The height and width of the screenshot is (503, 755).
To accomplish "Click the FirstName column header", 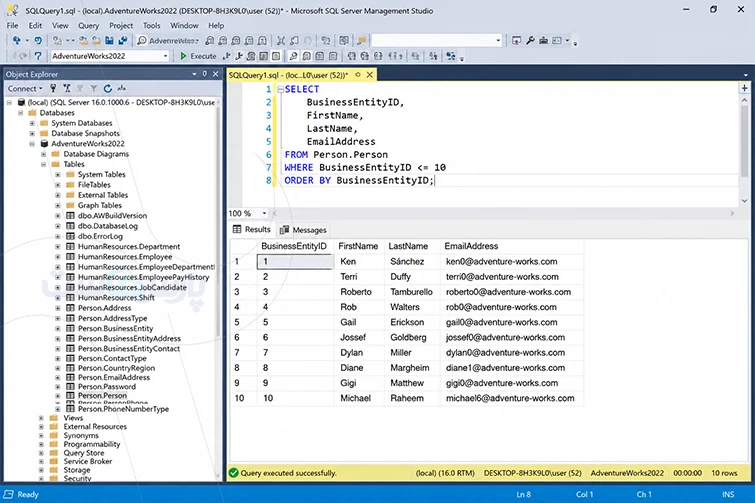I will (x=359, y=246).
